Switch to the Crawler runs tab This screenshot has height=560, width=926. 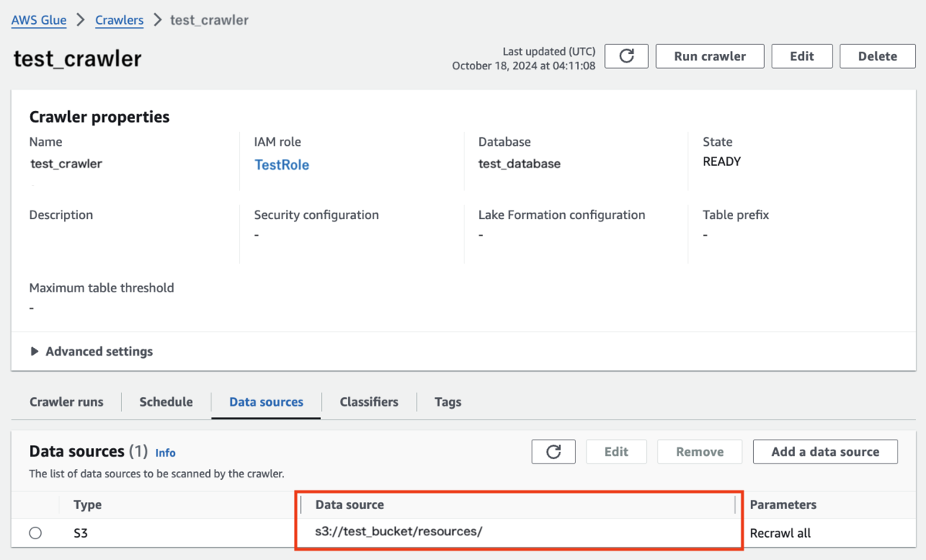[66, 402]
